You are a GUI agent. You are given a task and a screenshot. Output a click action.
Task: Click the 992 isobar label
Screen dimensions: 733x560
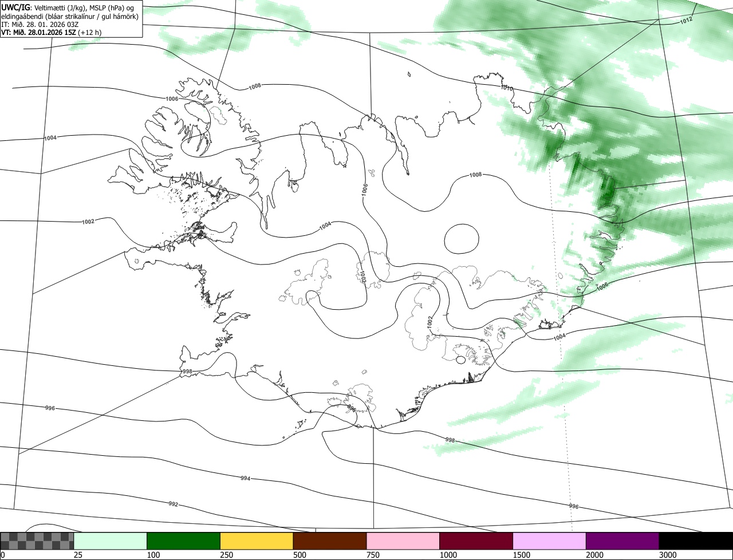tap(173, 504)
